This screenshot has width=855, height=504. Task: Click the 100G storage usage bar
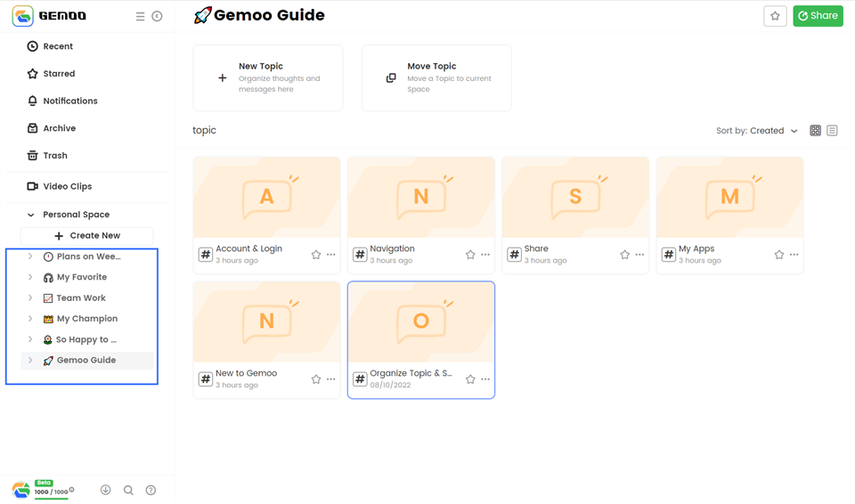pyautogui.click(x=52, y=492)
